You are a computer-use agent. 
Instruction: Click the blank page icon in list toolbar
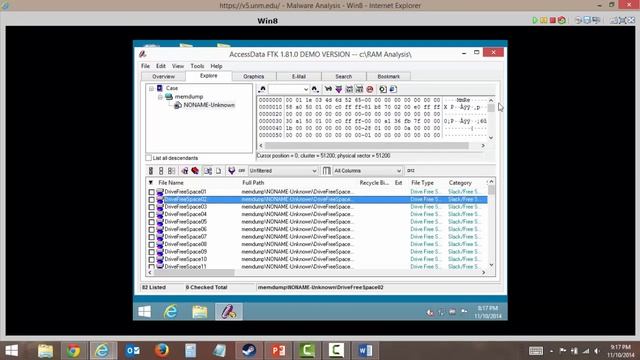coord(218,171)
